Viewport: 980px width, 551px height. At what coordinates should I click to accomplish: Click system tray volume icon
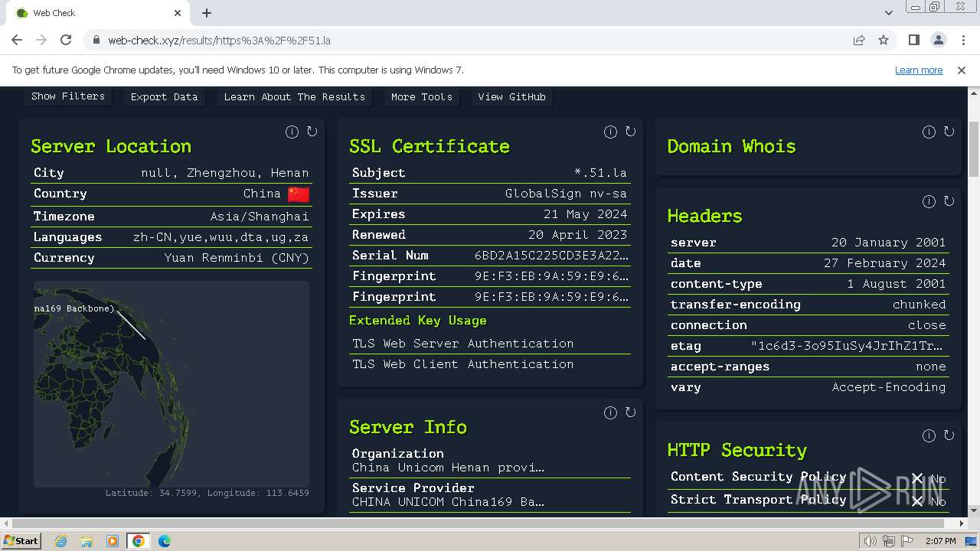tap(870, 541)
